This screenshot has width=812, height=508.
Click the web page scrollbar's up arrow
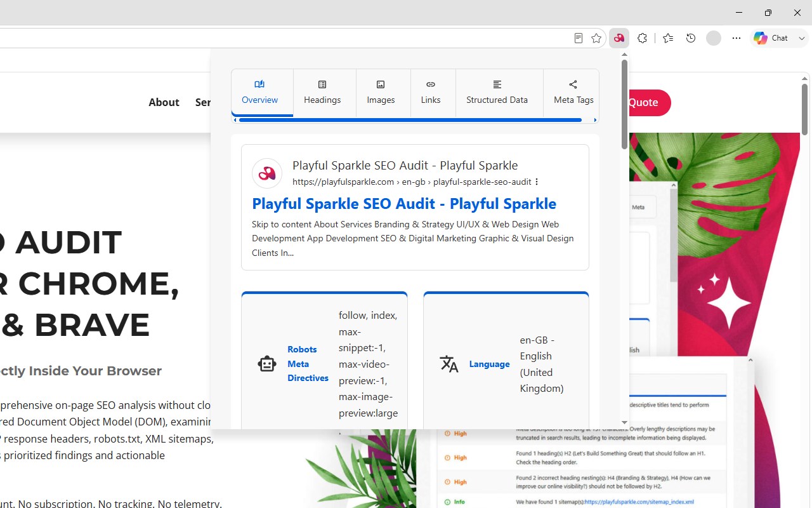pos(804,79)
